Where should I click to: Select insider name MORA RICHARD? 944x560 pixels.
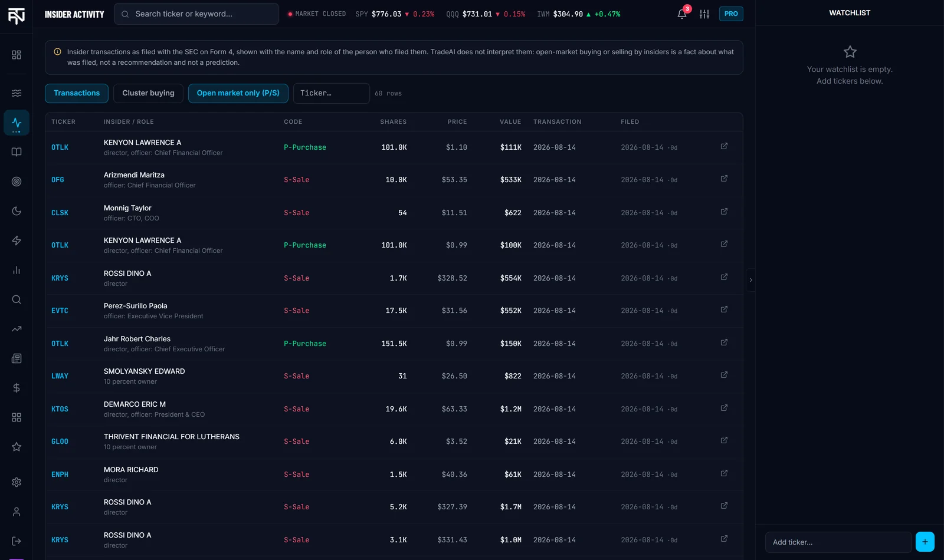(x=131, y=469)
